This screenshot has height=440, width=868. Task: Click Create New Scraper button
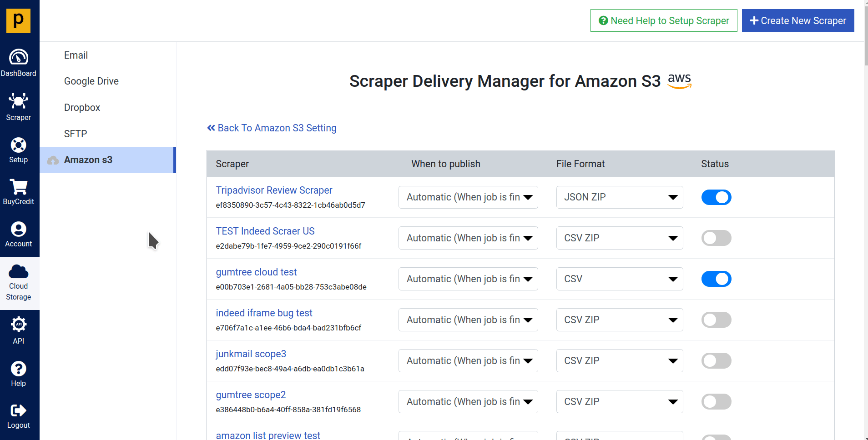pyautogui.click(x=797, y=21)
